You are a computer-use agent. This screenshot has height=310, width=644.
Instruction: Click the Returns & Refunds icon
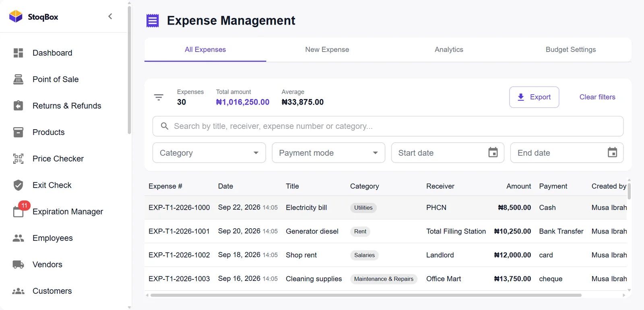point(18,105)
